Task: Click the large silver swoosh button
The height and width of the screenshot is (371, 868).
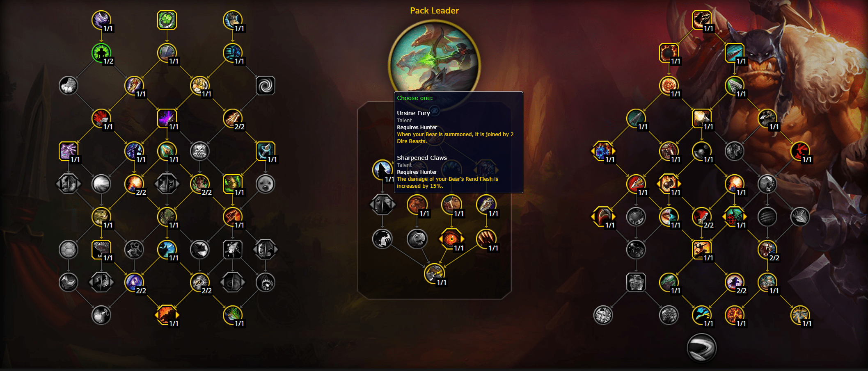Action: [701, 348]
